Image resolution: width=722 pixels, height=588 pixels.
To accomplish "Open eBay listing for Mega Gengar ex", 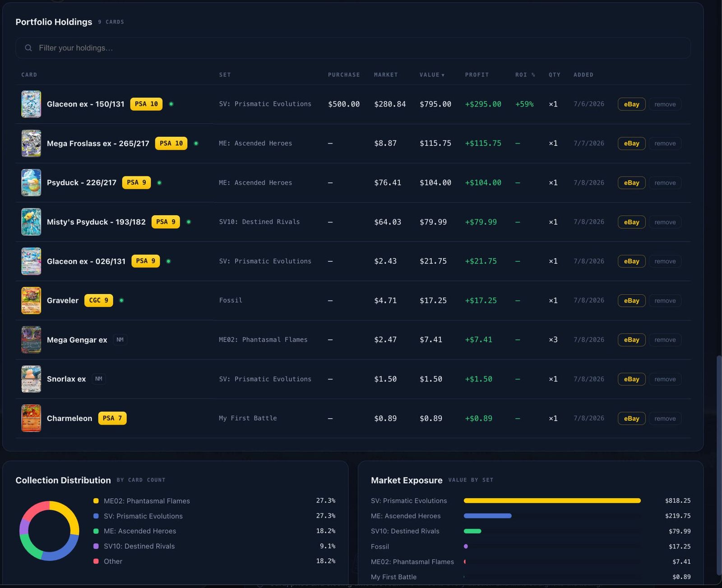I will coord(631,340).
